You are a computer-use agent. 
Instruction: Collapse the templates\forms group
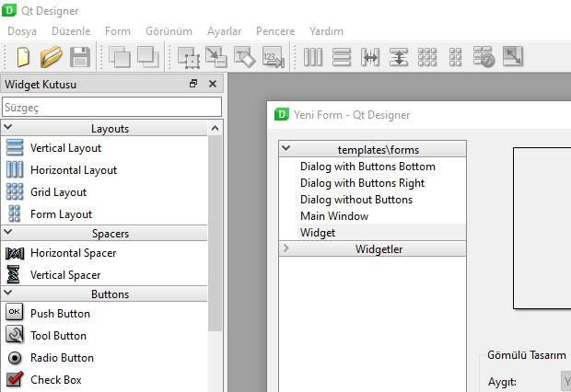click(x=286, y=148)
